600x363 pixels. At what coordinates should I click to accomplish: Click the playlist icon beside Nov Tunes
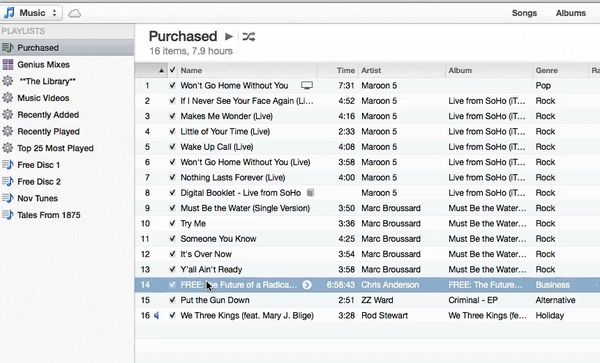pos(8,198)
